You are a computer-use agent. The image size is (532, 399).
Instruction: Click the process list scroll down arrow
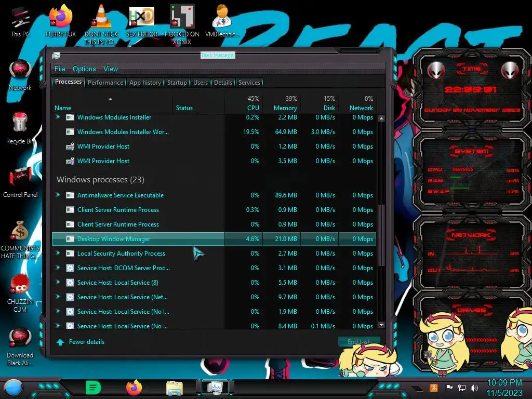(381, 325)
